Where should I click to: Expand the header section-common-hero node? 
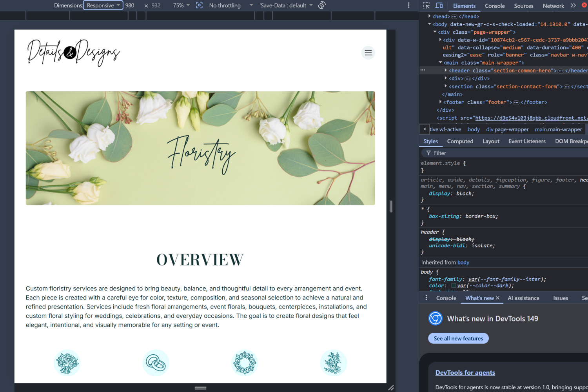tap(446, 70)
